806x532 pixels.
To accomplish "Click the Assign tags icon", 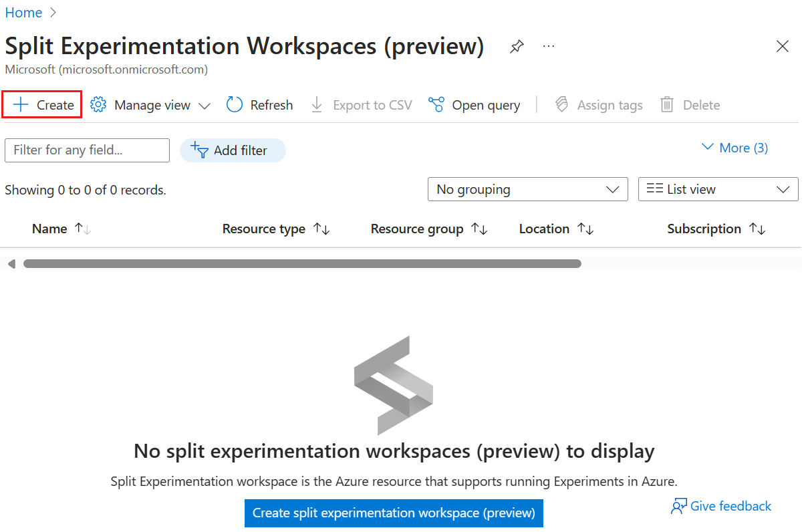I will [561, 104].
